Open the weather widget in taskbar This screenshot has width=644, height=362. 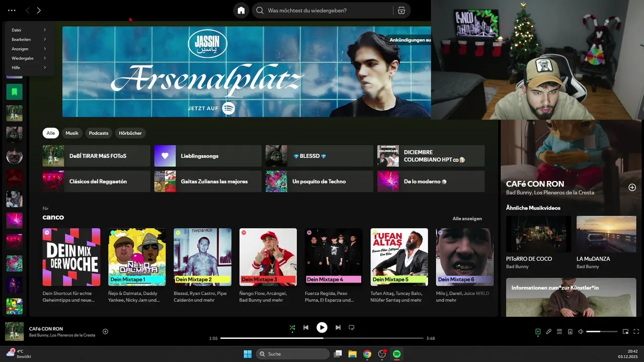19,353
